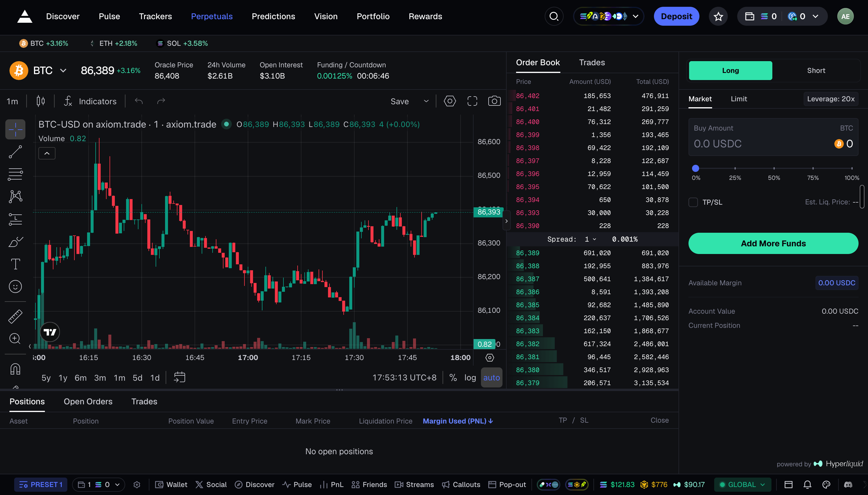Open the Discord icon in footer
This screenshot has width=868, height=495.
(x=848, y=484)
